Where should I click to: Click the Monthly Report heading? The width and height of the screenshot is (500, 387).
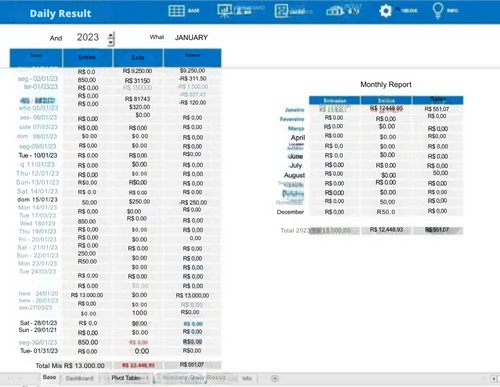click(x=386, y=85)
